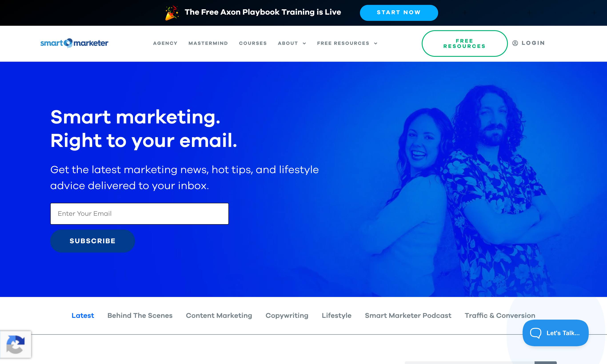607x364 pixels.
Task: Open the Let's Talk chat widget
Action: (x=555, y=333)
